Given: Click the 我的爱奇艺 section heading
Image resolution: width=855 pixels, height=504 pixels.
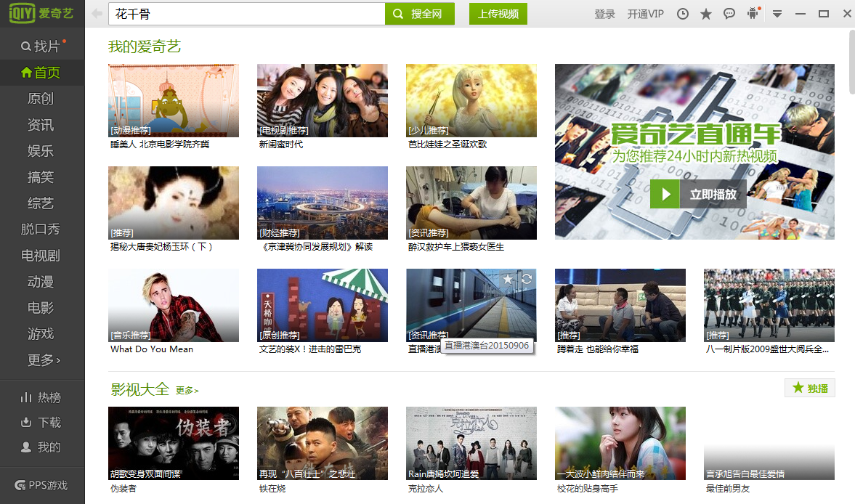Looking at the screenshot, I should [x=145, y=47].
